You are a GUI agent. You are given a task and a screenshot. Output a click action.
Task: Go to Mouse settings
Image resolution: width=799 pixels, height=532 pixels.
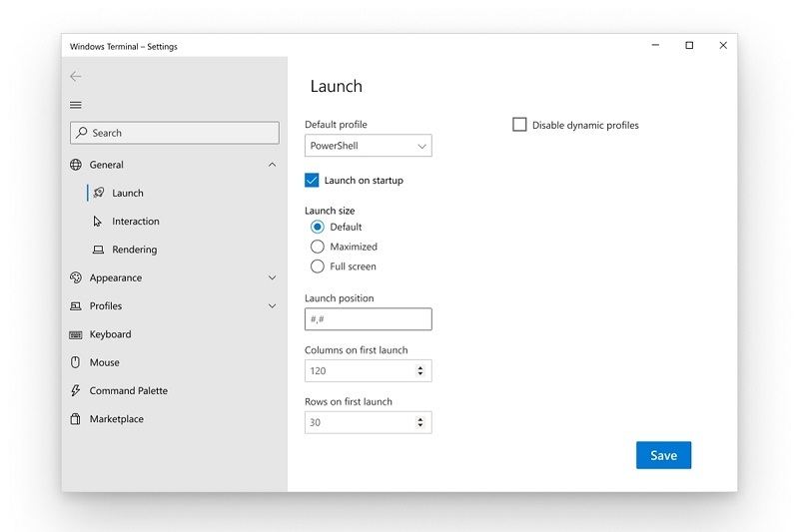coord(105,362)
